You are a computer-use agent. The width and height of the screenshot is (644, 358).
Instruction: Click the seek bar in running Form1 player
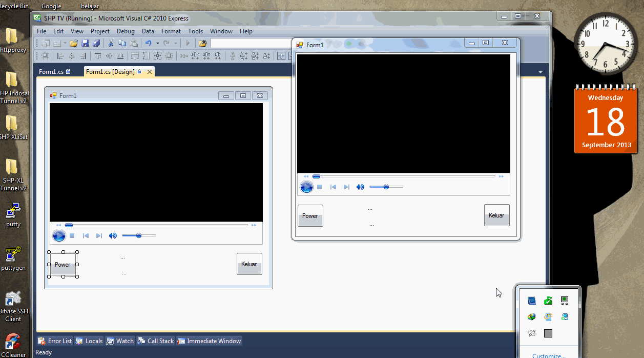[x=404, y=176]
